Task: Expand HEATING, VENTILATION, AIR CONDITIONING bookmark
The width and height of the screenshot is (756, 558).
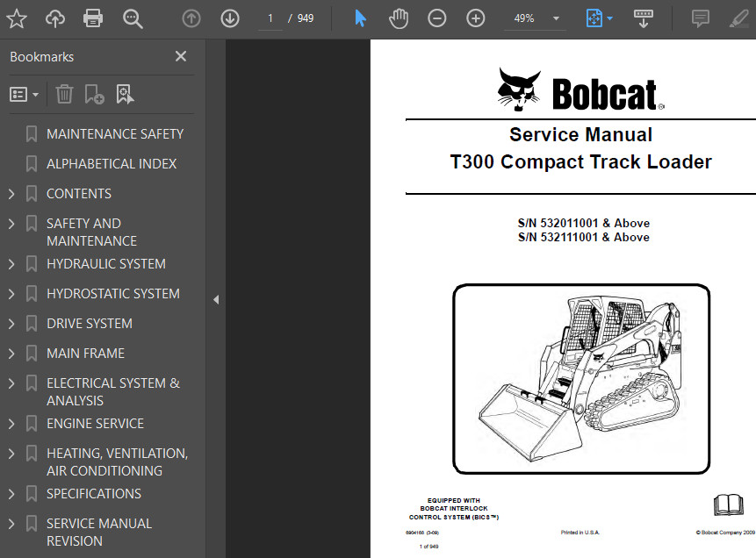Action: point(11,454)
